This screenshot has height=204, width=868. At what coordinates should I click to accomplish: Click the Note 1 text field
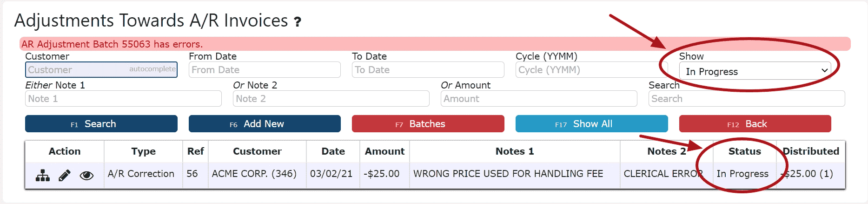tap(123, 99)
